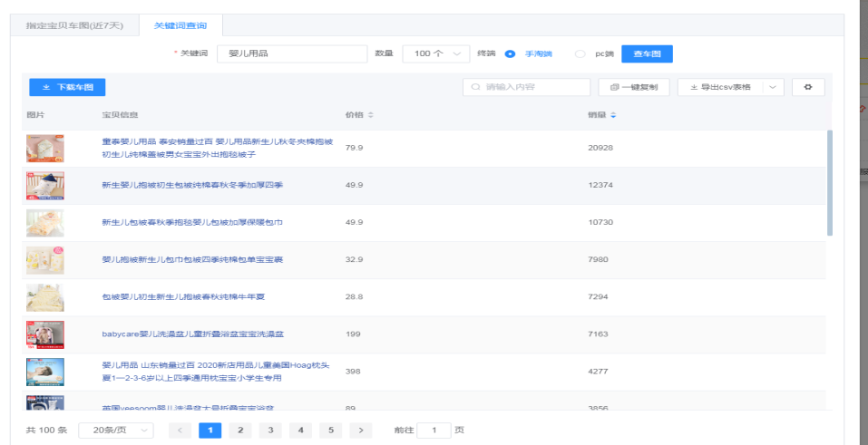This screenshot has height=445, width=868.
Task: Click the price cell 199
Action: pos(353,334)
